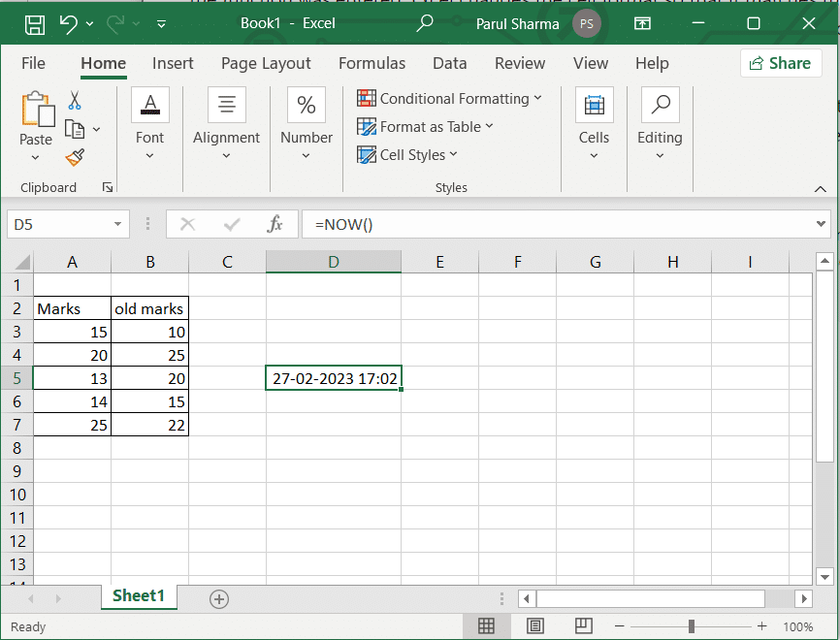Click the Redo icon
The image size is (840, 640).
click(114, 24)
